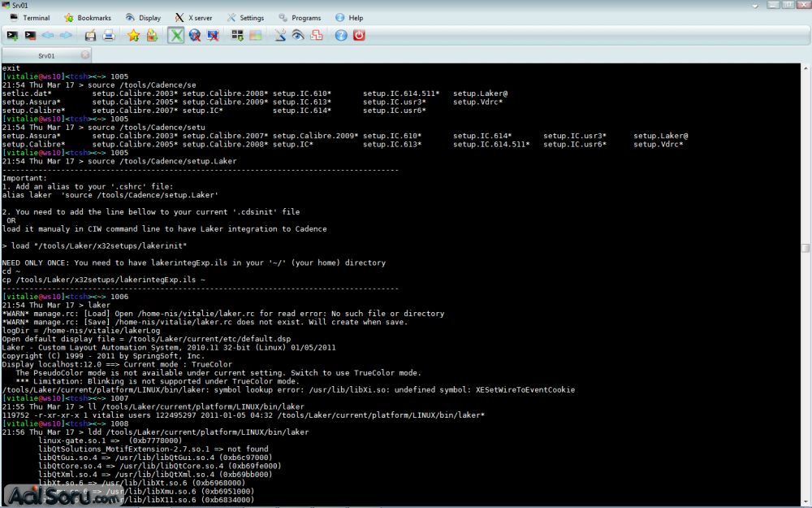Open the configuration tools toolbar icon
Screen dimensions: 812x508
coord(279,35)
